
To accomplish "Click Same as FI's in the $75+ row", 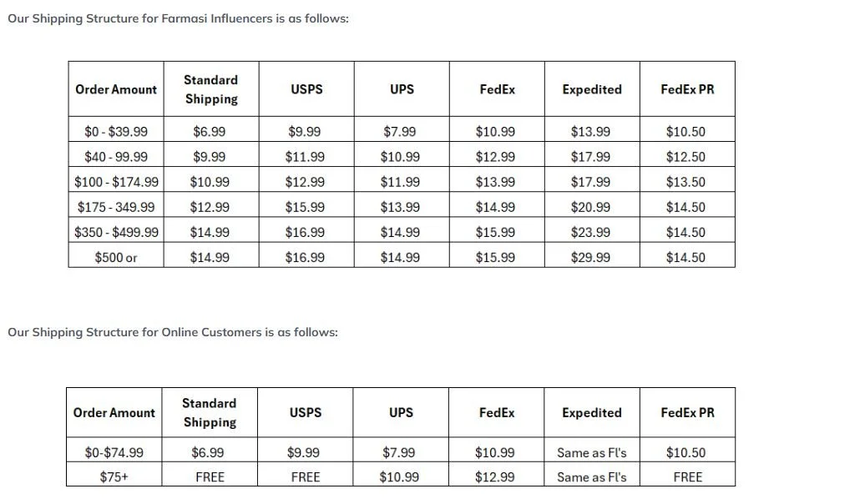I will 591,477.
